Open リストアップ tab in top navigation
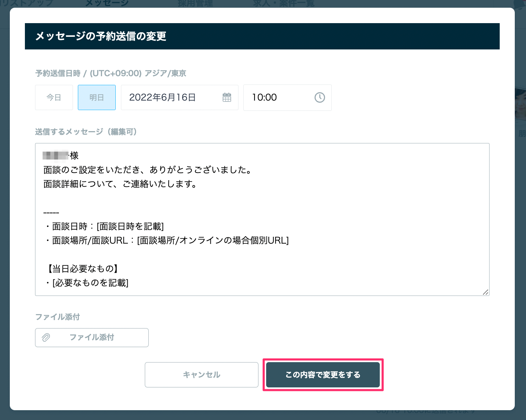The height and width of the screenshot is (420, 526). click(27, 4)
